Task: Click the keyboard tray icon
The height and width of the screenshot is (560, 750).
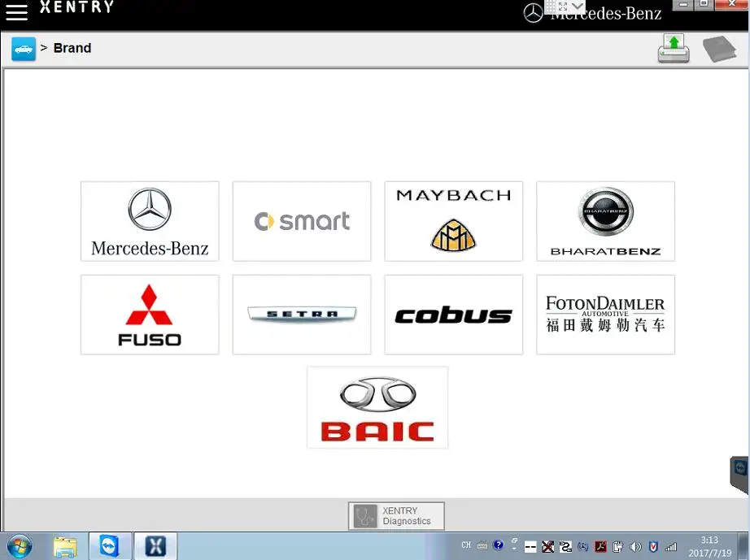Action: (482, 545)
